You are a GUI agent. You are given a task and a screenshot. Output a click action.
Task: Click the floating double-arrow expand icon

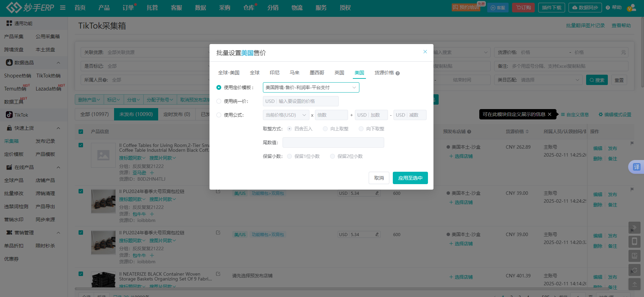635,227
